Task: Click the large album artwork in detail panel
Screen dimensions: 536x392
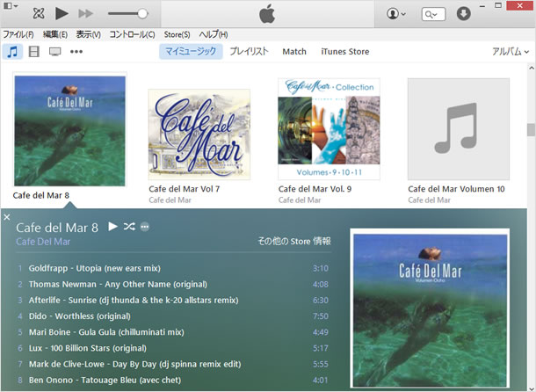Action: [430, 310]
